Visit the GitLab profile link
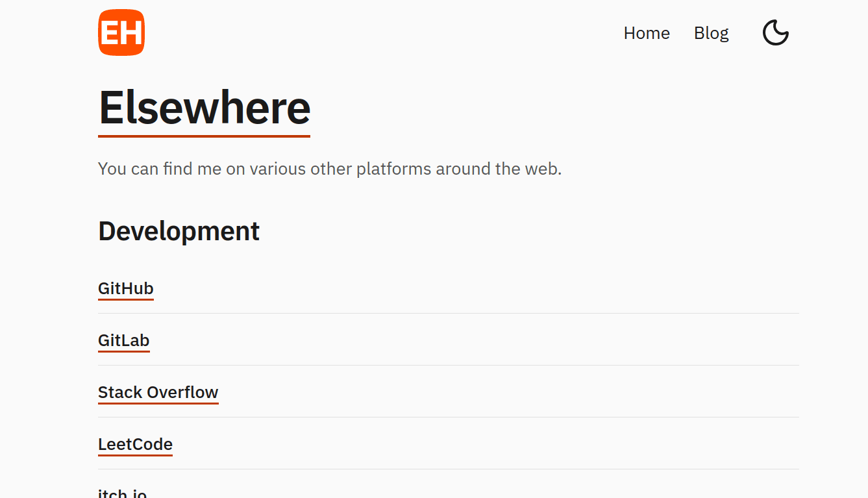This screenshot has height=498, width=868. (124, 340)
